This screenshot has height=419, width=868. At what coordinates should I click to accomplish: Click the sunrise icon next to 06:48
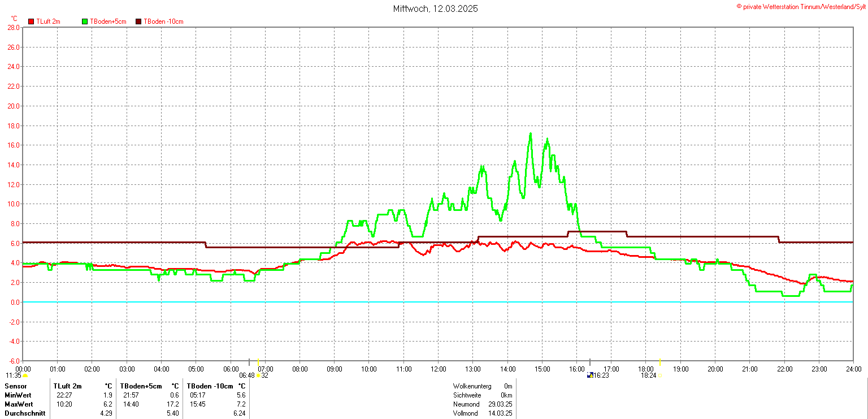[x=258, y=375]
